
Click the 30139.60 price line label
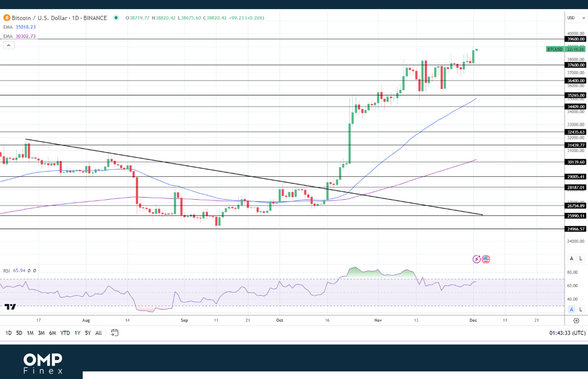[x=576, y=162]
